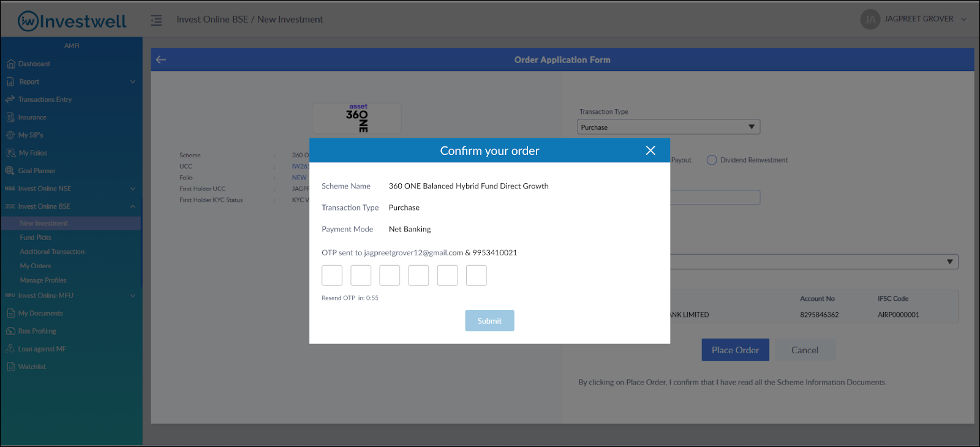This screenshot has width=980, height=447.
Task: Click the fifth OTP digit box
Action: click(x=447, y=276)
